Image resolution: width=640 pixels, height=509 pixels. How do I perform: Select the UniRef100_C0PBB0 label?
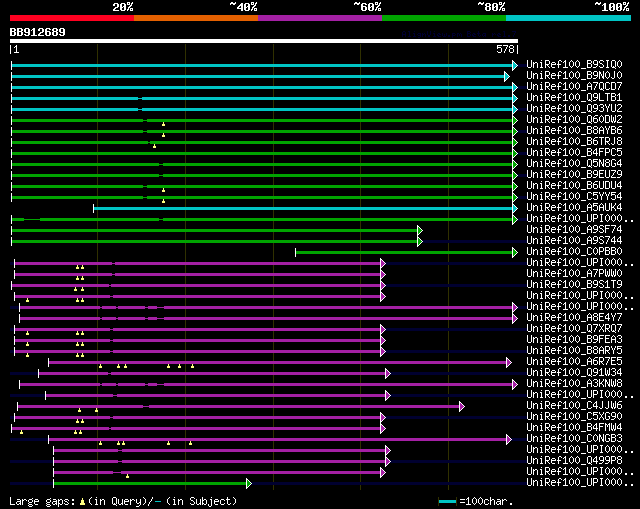tap(574, 252)
